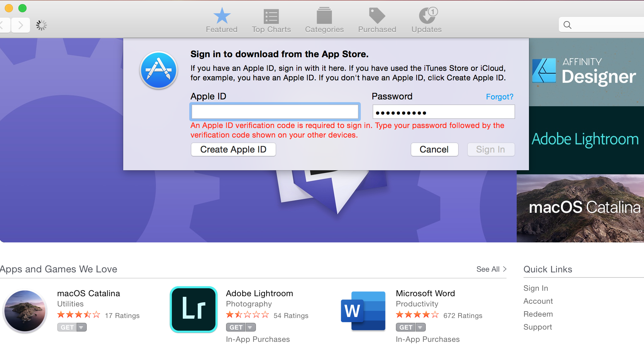Expand the Adobe Lightroom GET dropdown arrow

pyautogui.click(x=251, y=327)
